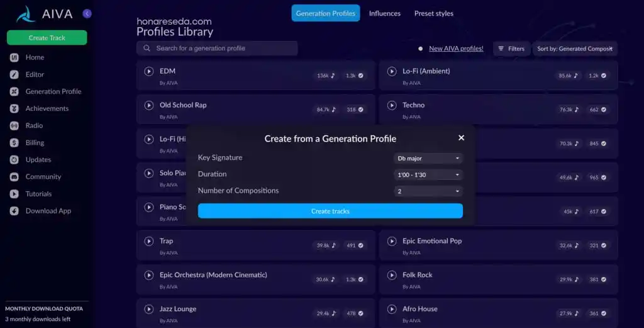
Task: Play the Epic Orchestra preview
Action: tap(148, 275)
